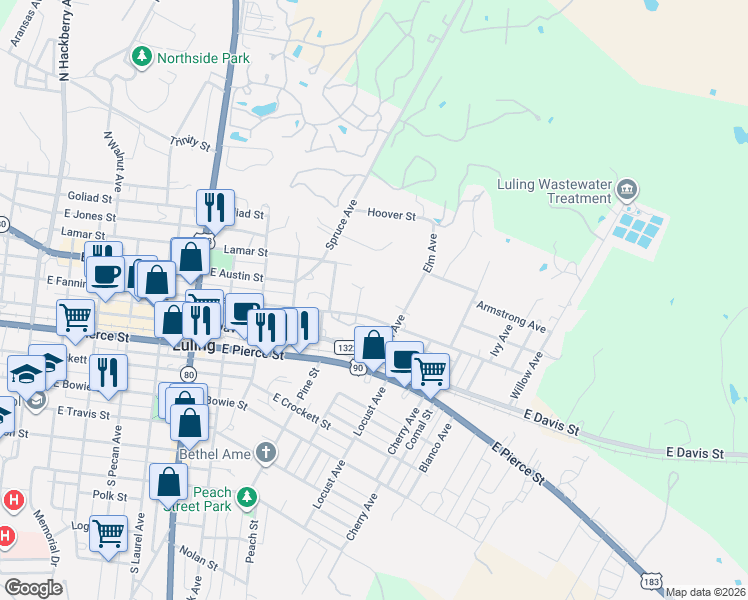
Task: Click the route 90 shield on Pierce St
Action: tap(358, 368)
